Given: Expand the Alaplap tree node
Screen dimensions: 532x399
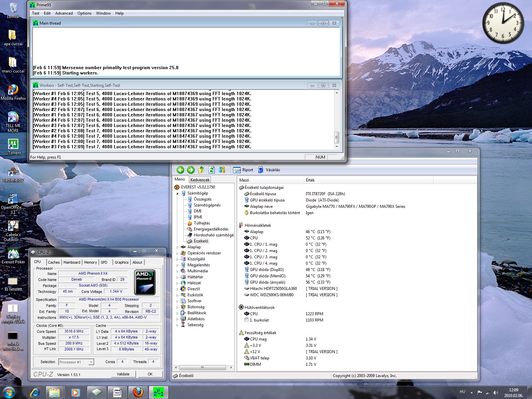Looking at the screenshot, I should tap(177, 247).
